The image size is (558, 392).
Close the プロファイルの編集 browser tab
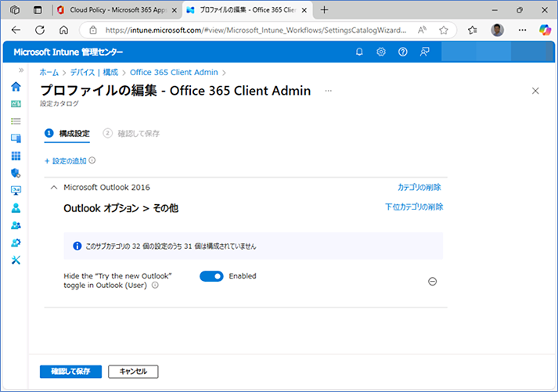pos(304,10)
